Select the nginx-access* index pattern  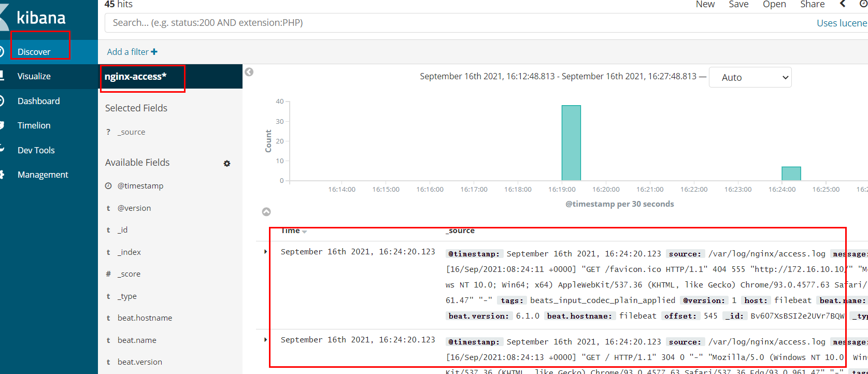pos(135,77)
